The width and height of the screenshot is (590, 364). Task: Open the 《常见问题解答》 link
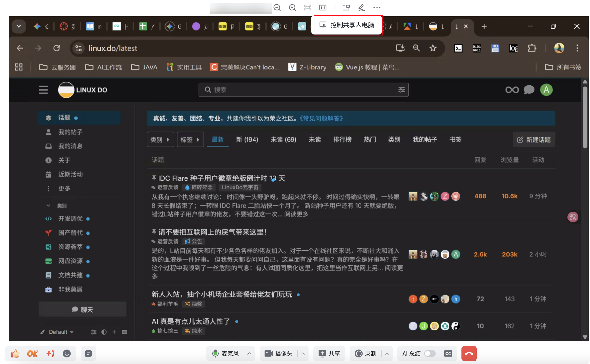321,118
